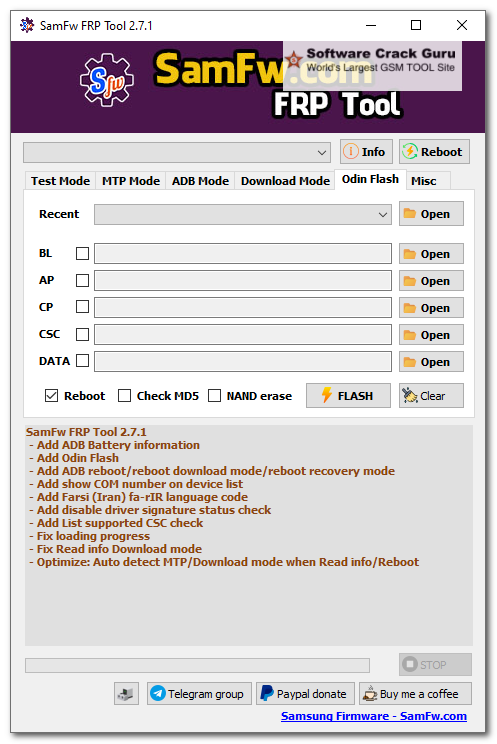Enable the DATA checkbox

click(83, 361)
